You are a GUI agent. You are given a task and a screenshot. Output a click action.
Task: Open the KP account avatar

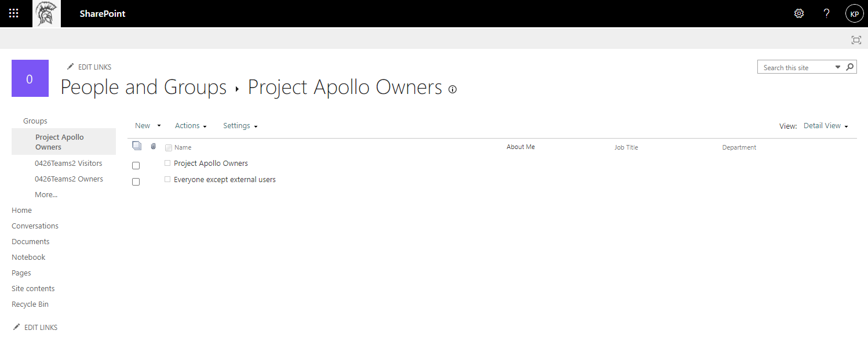point(854,13)
